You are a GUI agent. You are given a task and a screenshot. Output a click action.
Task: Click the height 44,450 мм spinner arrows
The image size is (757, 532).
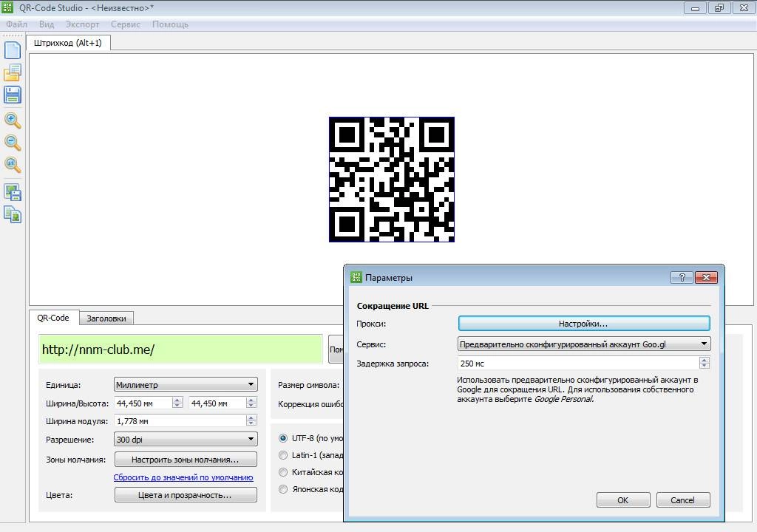point(251,403)
